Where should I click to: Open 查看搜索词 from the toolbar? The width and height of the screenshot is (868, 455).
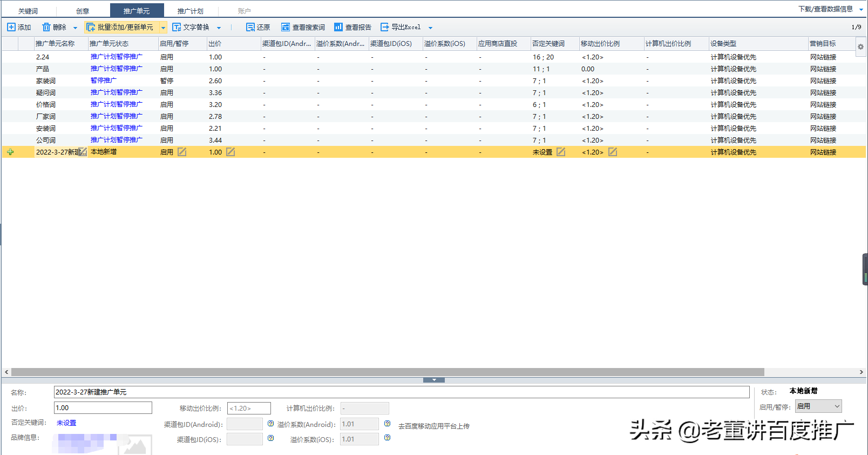303,27
